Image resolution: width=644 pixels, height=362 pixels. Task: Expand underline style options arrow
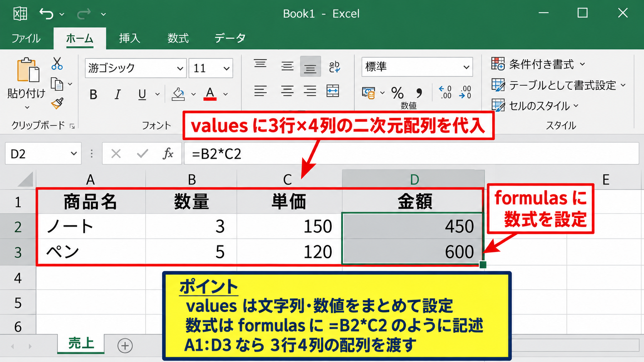[157, 94]
